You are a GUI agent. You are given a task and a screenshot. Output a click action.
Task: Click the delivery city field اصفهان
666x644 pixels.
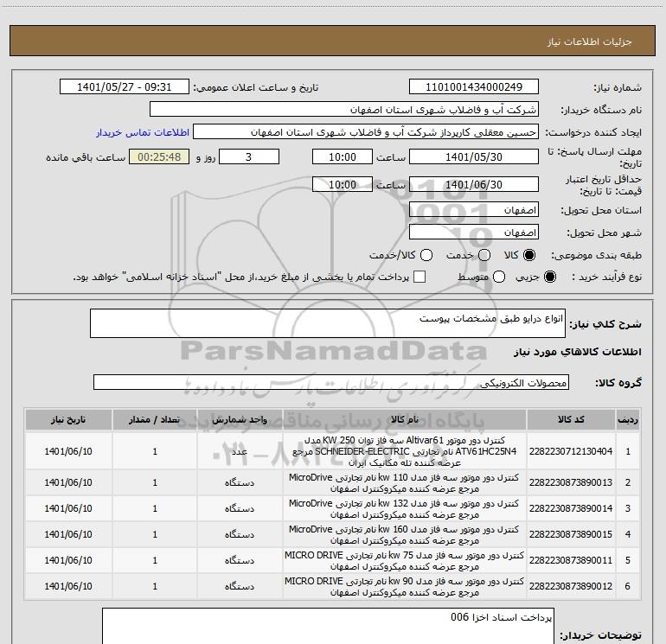pos(474,233)
